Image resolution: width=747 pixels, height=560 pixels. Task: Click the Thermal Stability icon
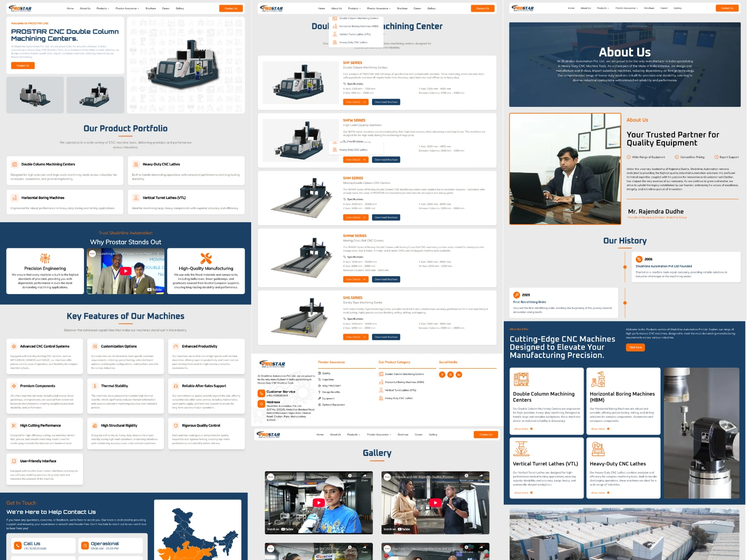point(95,386)
